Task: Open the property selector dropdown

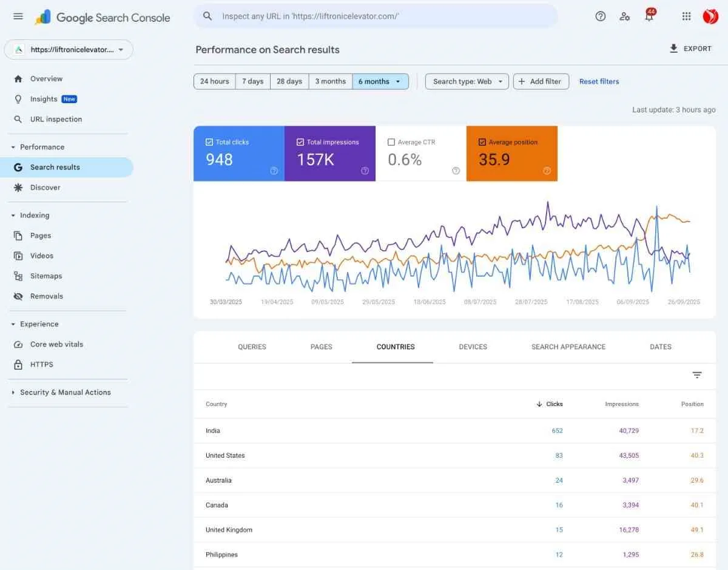Action: (x=69, y=50)
